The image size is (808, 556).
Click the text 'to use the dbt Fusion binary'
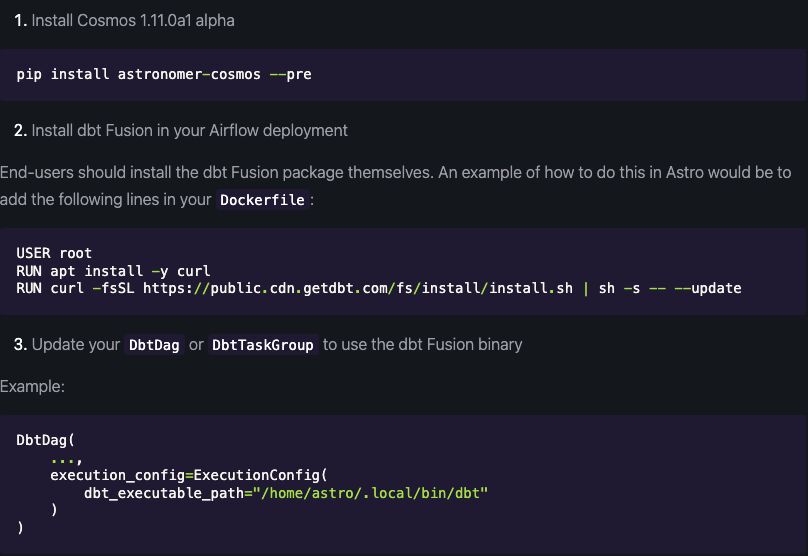pyautogui.click(x=423, y=344)
